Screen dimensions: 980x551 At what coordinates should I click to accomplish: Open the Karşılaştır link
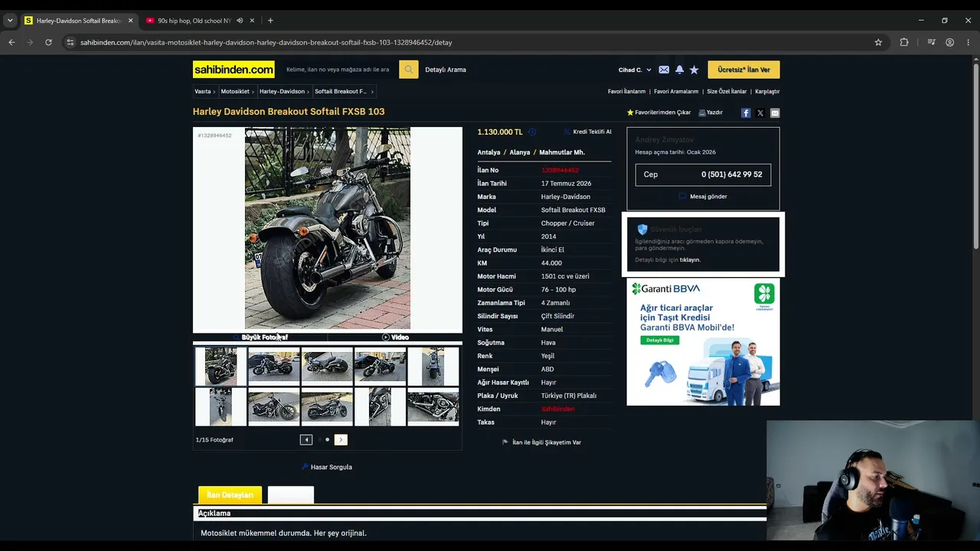767,92
